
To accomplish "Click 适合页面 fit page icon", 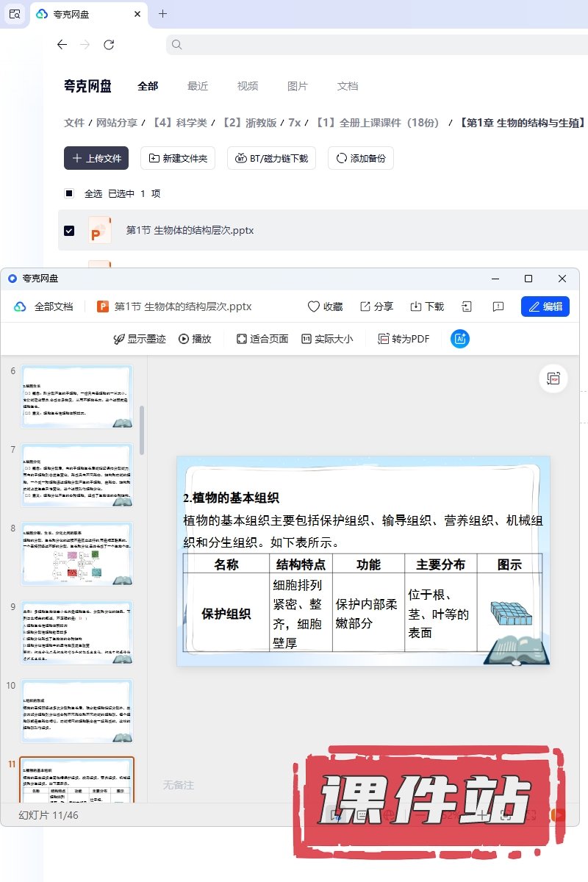I will (x=242, y=339).
